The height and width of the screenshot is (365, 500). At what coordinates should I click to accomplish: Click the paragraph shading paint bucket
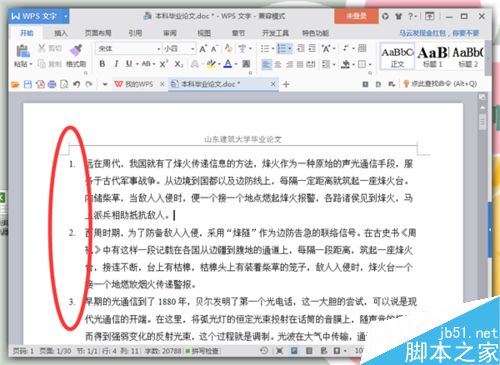345,64
